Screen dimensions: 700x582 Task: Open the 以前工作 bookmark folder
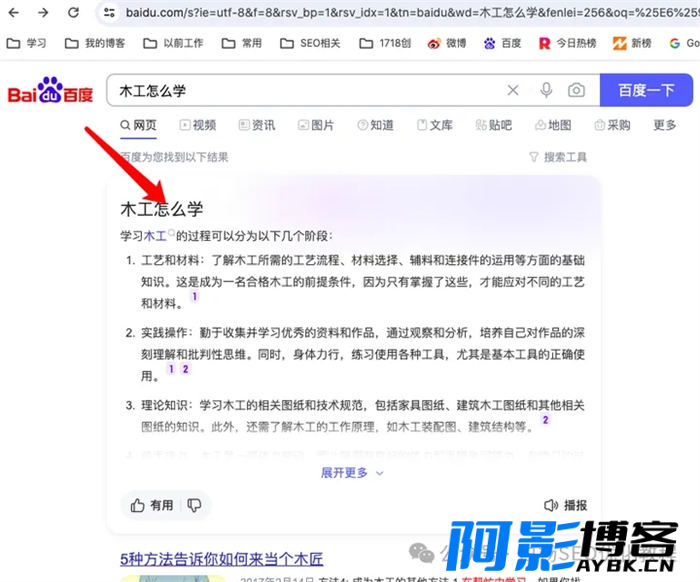point(173,43)
